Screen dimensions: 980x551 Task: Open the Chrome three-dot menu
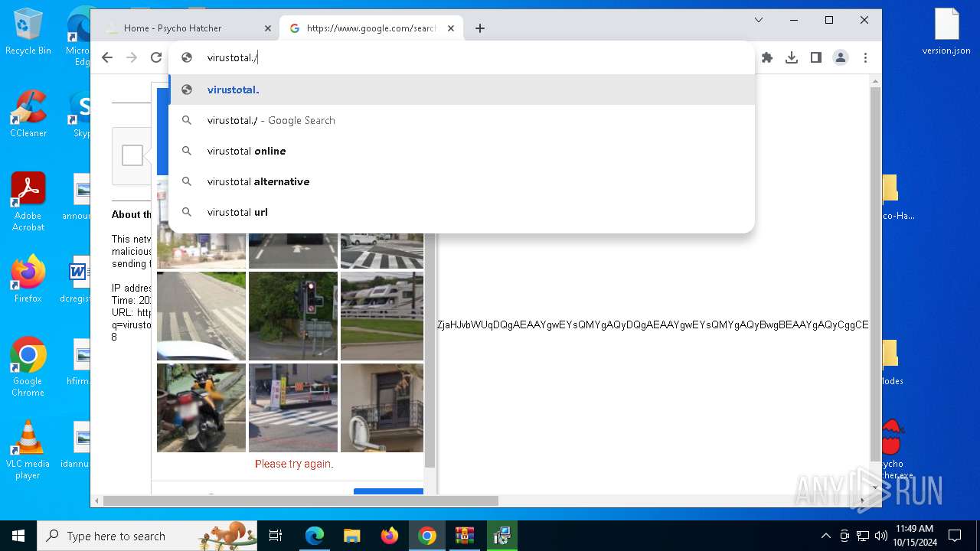tap(865, 57)
